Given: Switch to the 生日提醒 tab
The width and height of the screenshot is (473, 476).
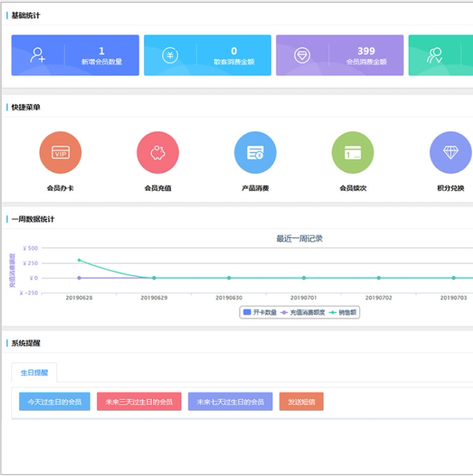Looking at the screenshot, I should tap(34, 373).
